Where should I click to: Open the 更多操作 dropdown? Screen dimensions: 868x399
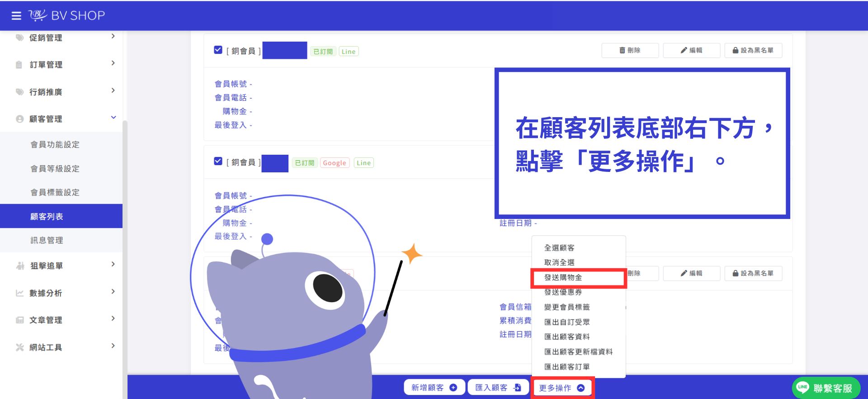[x=562, y=388]
